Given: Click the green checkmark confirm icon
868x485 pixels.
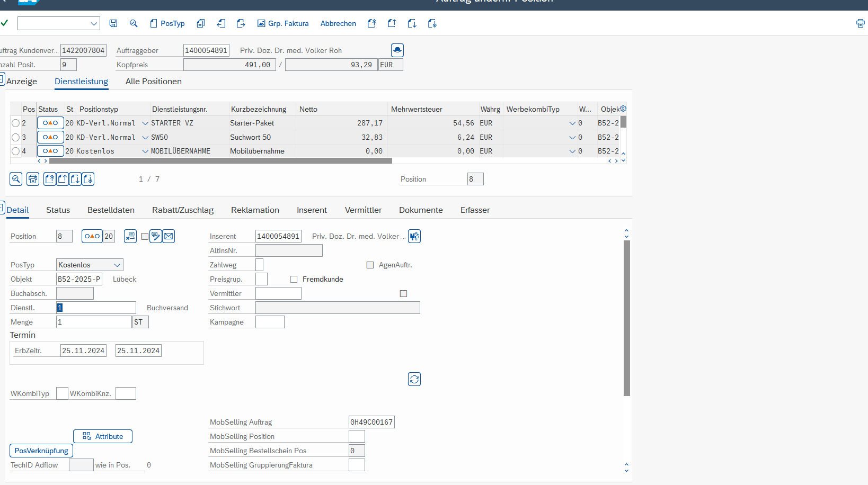Looking at the screenshot, I should click(4, 23).
